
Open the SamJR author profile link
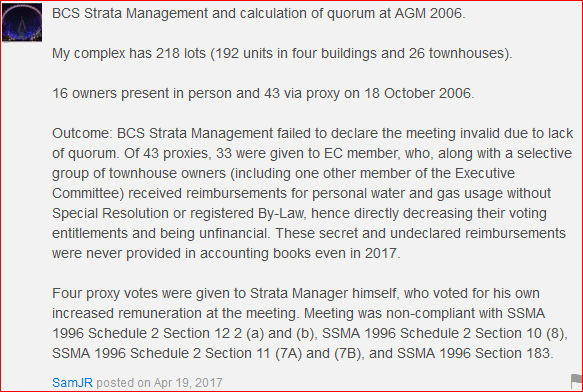(72, 382)
